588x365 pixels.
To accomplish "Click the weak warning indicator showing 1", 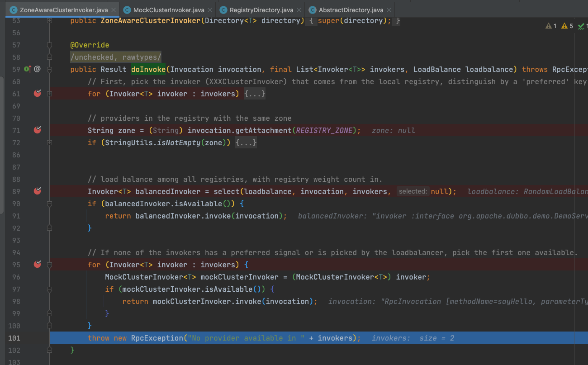I will (551, 26).
